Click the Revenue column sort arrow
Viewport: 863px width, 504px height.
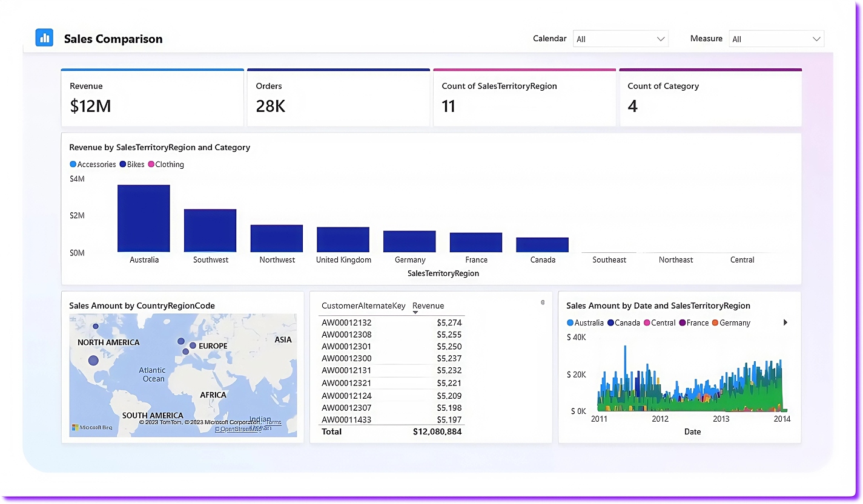coord(415,313)
